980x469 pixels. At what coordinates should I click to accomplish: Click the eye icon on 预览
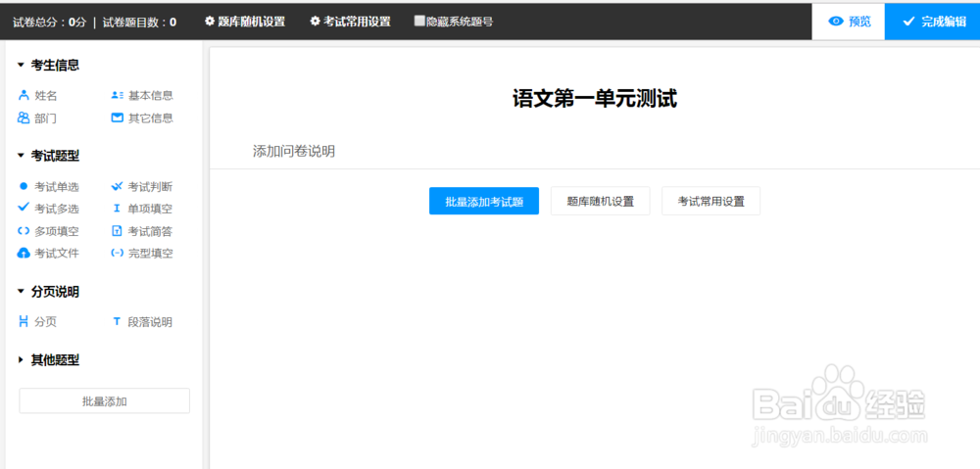[836, 22]
